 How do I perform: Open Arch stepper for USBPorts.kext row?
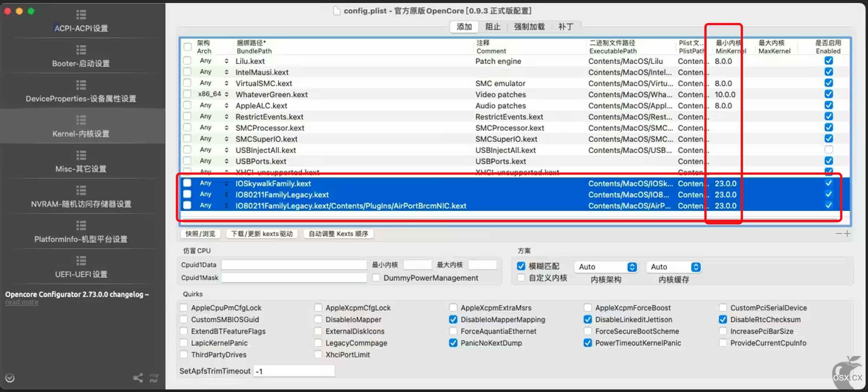tap(227, 161)
